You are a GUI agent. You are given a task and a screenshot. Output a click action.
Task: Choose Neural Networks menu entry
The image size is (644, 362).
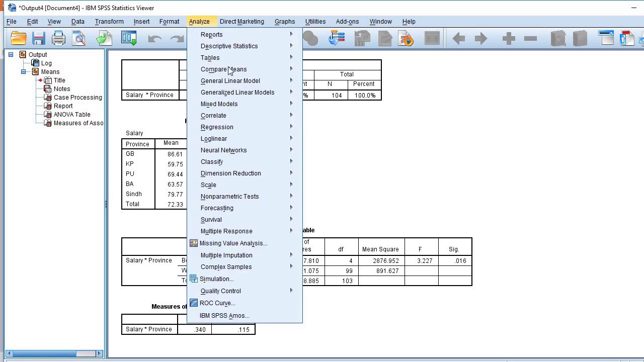tap(245, 150)
